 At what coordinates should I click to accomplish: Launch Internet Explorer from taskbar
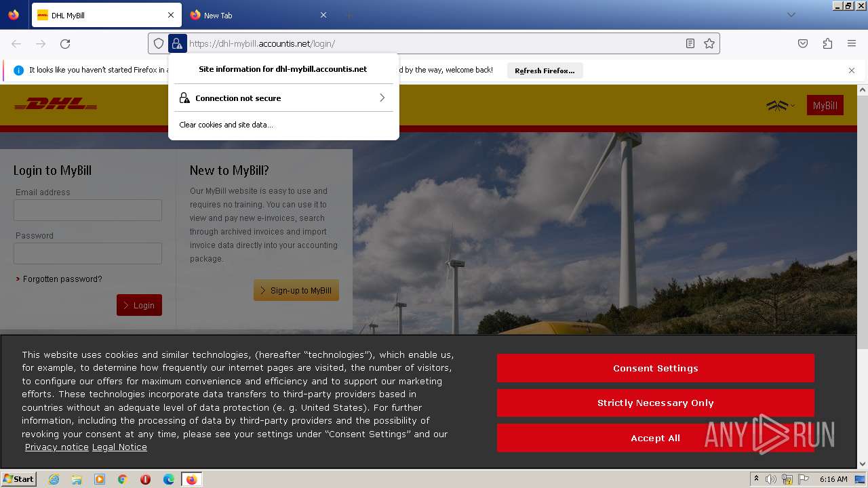point(54,479)
